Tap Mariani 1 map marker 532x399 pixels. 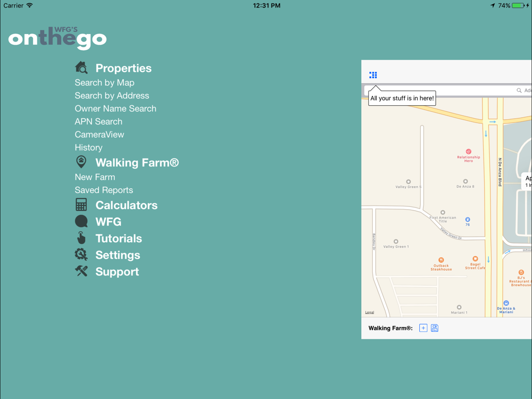coord(459,307)
